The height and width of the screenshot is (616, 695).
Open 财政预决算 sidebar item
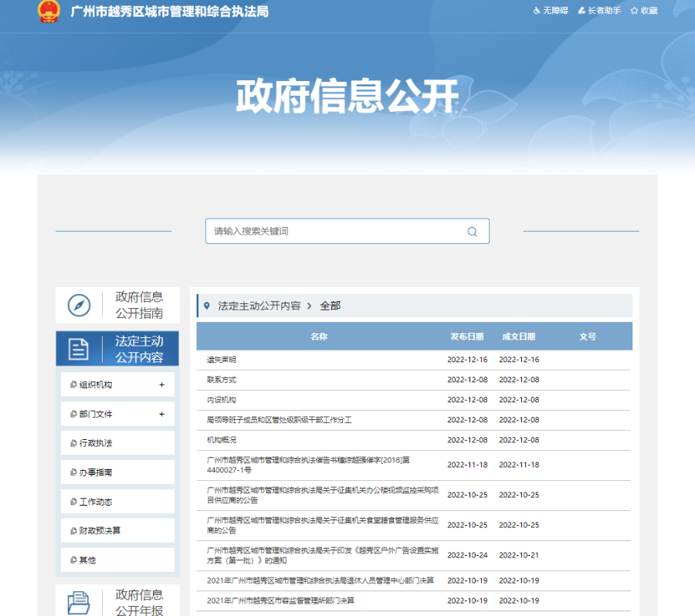[x=100, y=530]
